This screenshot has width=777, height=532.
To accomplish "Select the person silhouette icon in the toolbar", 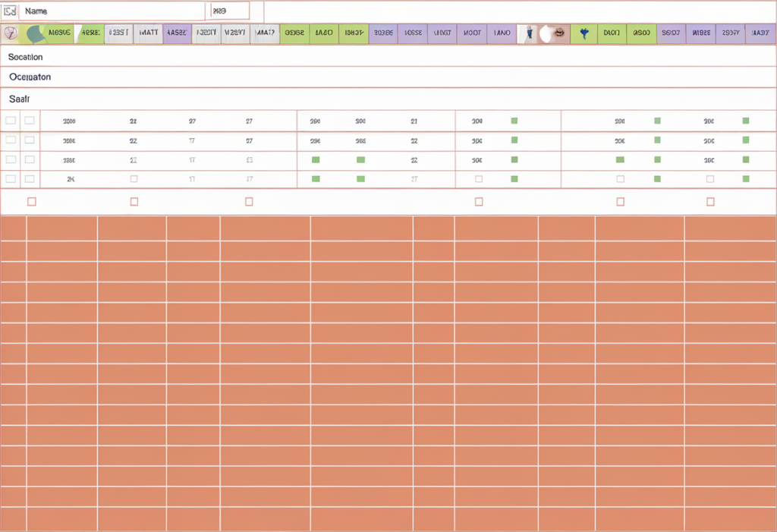I will point(530,34).
